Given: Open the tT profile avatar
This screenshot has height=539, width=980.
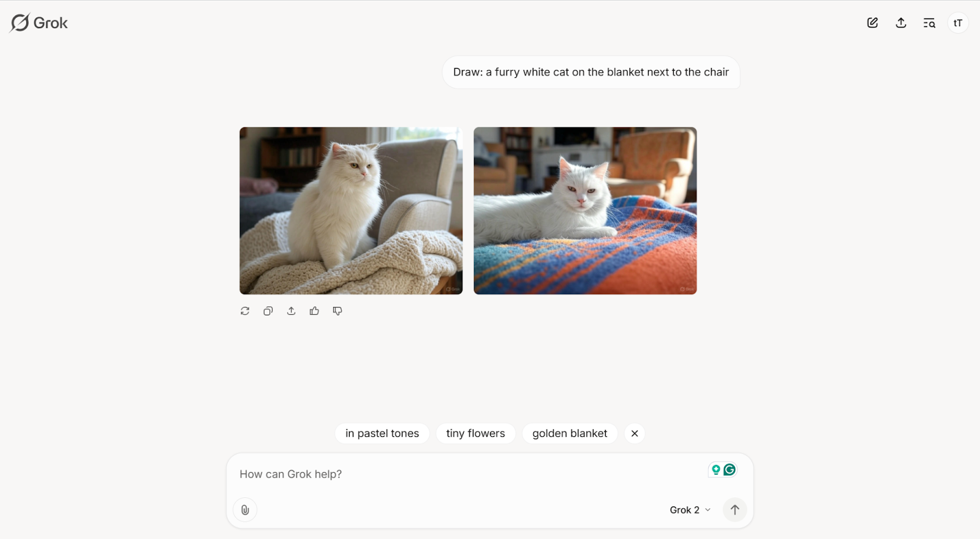Looking at the screenshot, I should click(x=958, y=23).
